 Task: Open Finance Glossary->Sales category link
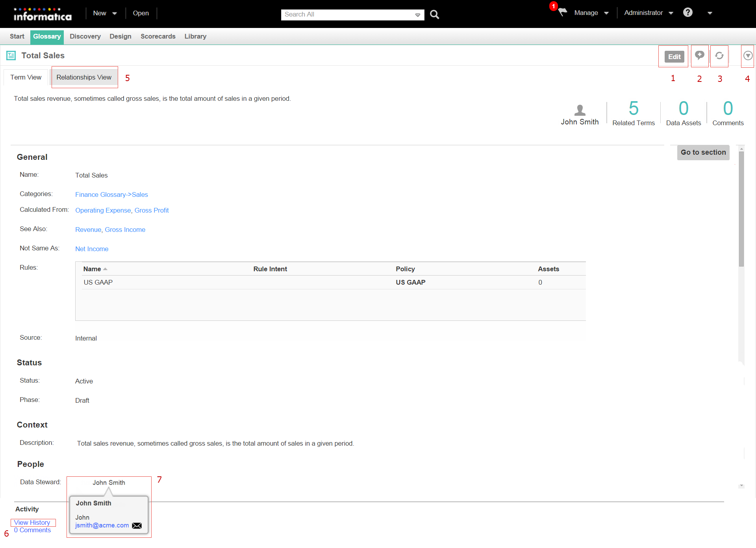point(111,194)
